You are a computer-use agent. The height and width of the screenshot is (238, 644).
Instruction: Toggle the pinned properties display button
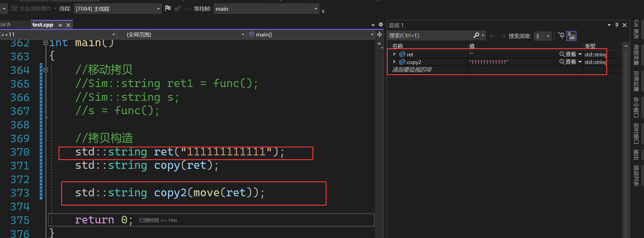pyautogui.click(x=571, y=36)
